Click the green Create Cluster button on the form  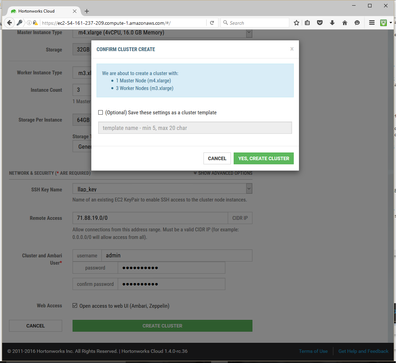(x=162, y=326)
